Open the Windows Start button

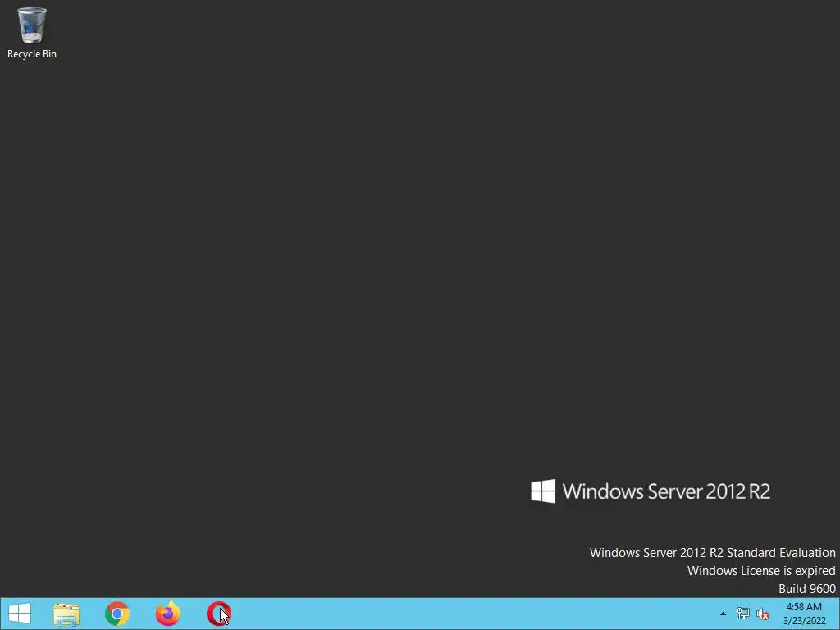[20, 614]
